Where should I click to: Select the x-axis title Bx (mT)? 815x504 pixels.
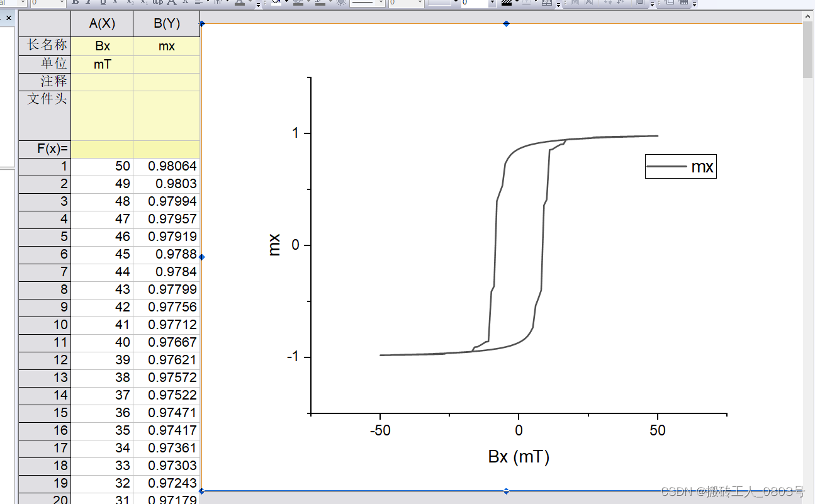coord(519,457)
